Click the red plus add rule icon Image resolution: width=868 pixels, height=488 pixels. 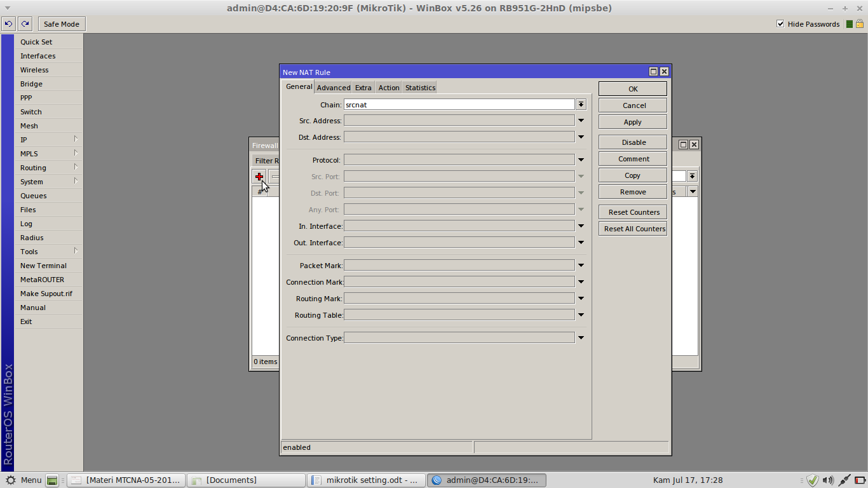tap(259, 177)
